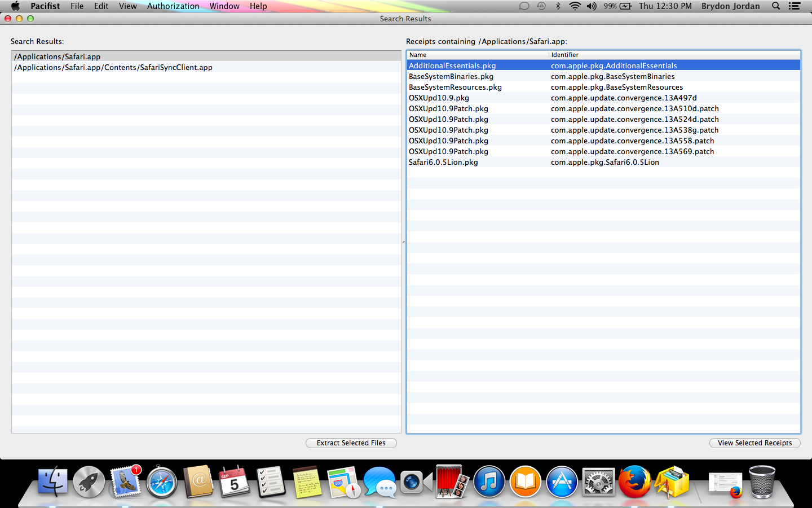The height and width of the screenshot is (508, 812).
Task: Click identifier com.apple.update.convergence.13A524d.patch
Action: point(635,119)
